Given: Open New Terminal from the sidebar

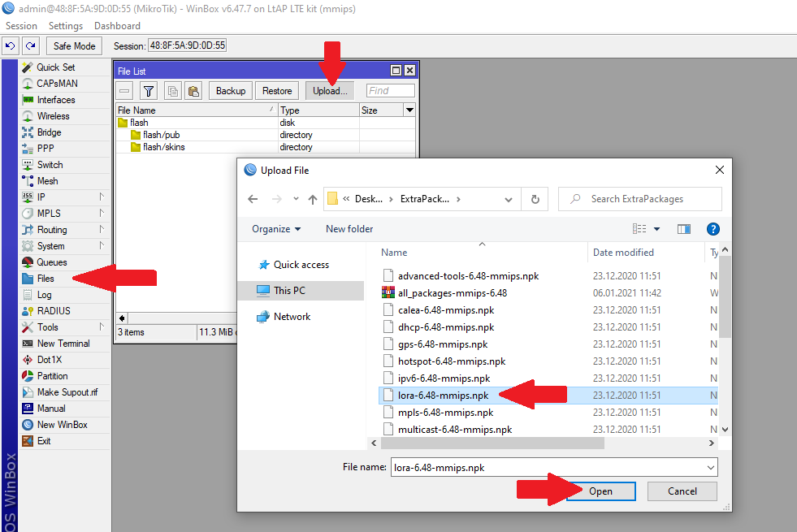Looking at the screenshot, I should coord(64,344).
